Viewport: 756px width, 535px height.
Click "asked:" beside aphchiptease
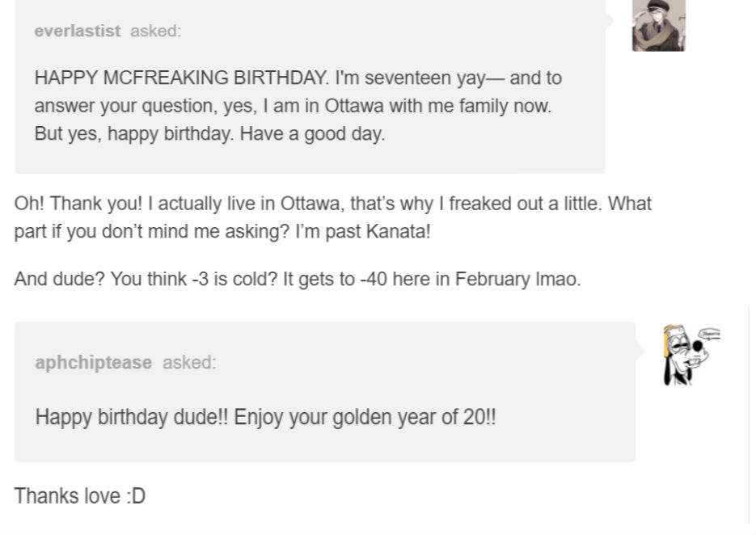coord(189,362)
